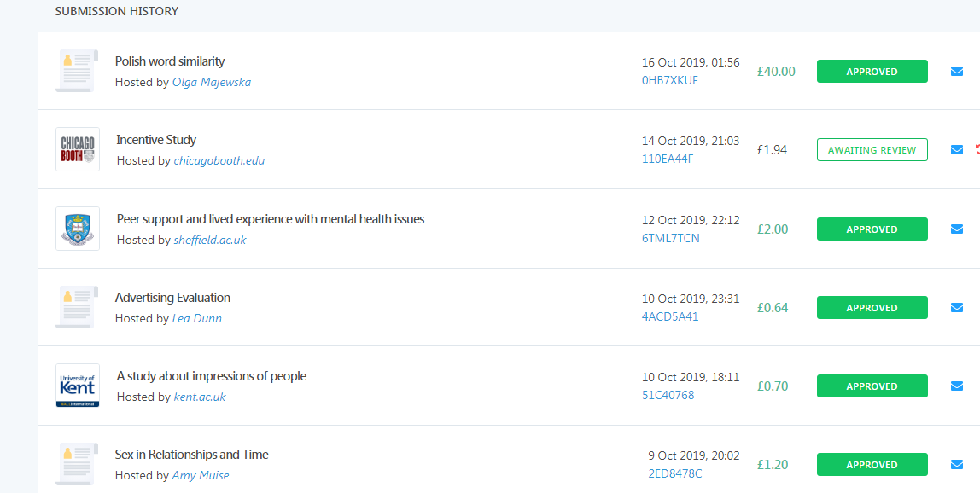Screen dimensions: 980x493
Task: Click the Sheffield university crest logo
Action: point(78,229)
